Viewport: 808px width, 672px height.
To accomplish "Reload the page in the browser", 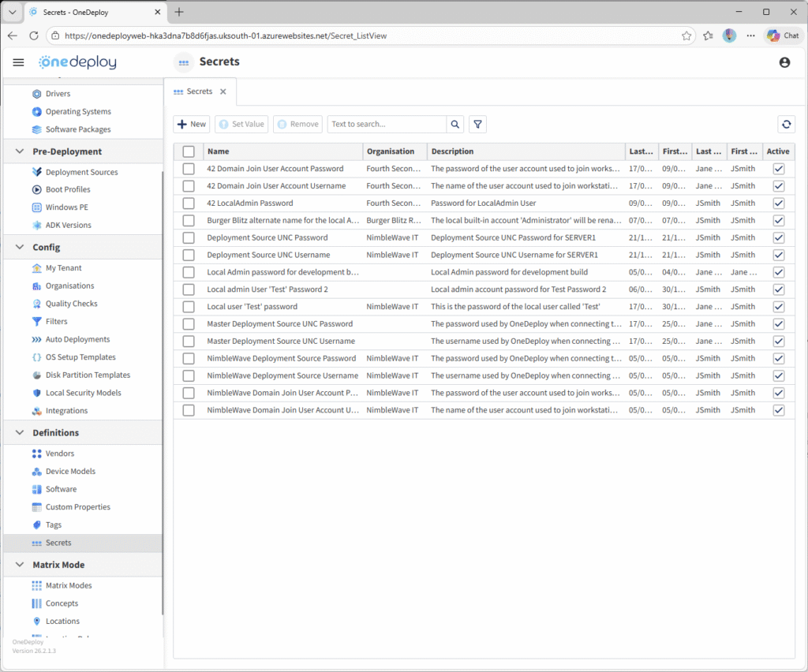I will click(34, 35).
